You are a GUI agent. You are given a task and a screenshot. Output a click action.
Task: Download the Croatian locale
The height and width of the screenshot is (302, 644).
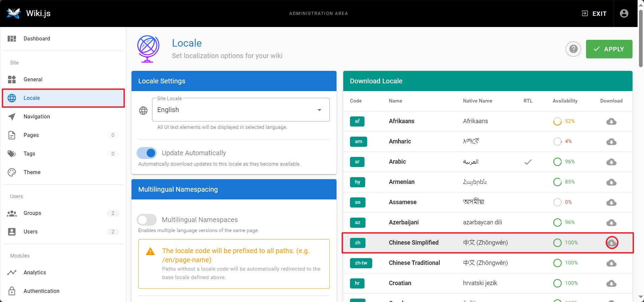(x=611, y=283)
